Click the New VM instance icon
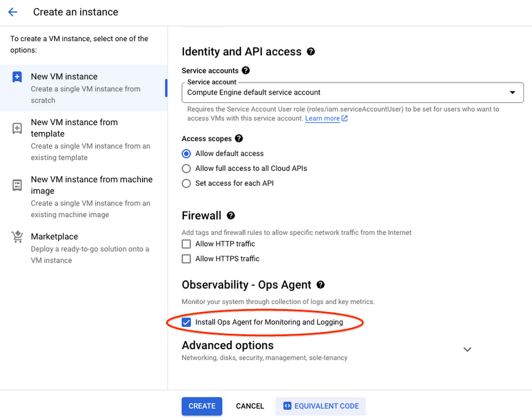The height and width of the screenshot is (420, 532). coord(17,77)
